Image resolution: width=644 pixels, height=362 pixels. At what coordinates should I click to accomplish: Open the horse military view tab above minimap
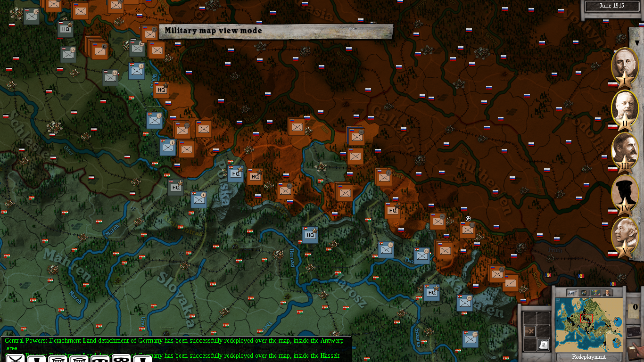click(571, 293)
